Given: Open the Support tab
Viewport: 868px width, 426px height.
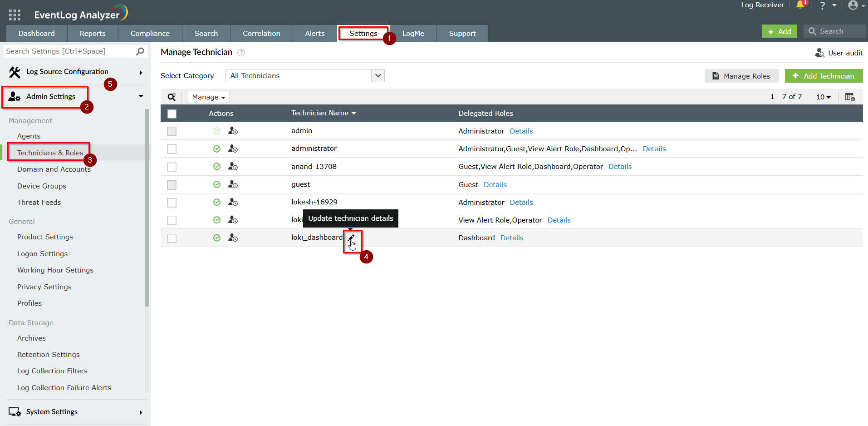Looking at the screenshot, I should [x=462, y=34].
